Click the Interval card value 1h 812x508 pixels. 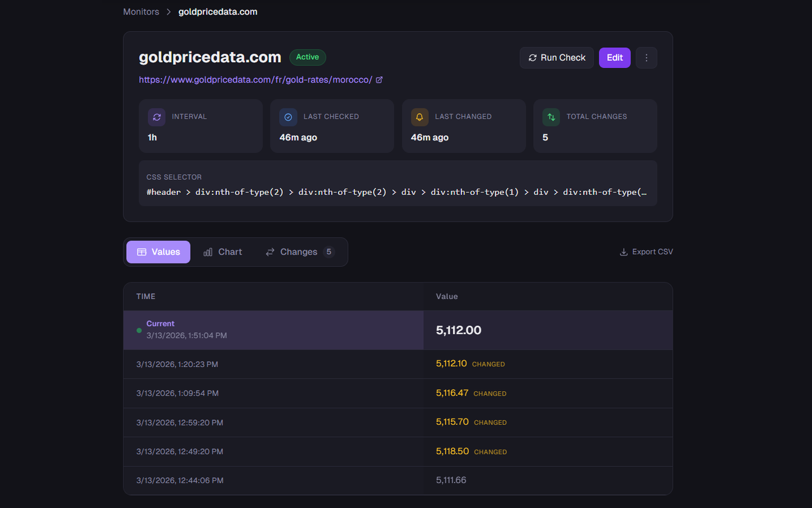pos(152,137)
